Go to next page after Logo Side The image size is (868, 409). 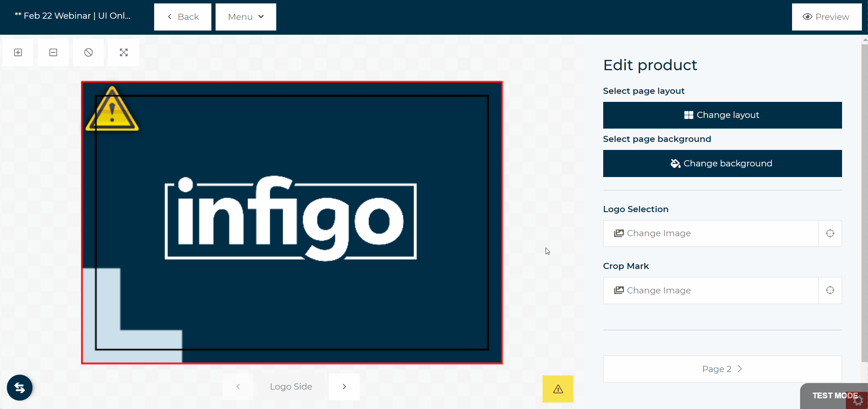[x=344, y=386]
